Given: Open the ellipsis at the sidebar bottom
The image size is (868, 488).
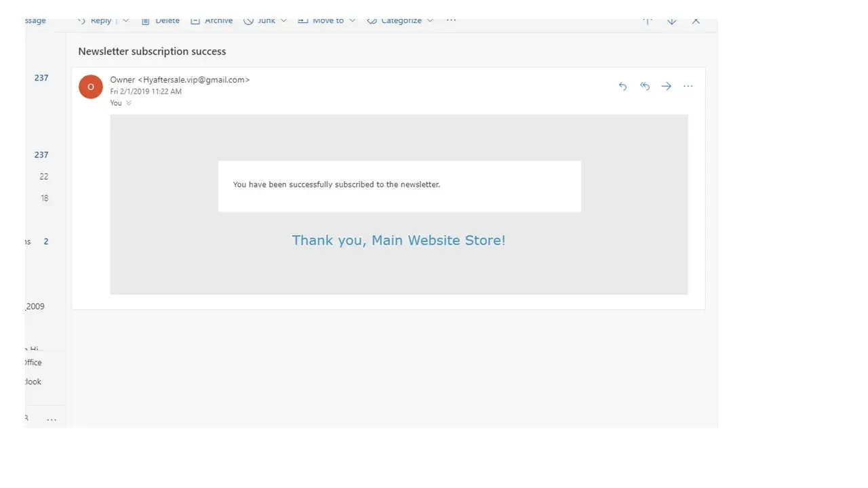Looking at the screenshot, I should pos(52,420).
